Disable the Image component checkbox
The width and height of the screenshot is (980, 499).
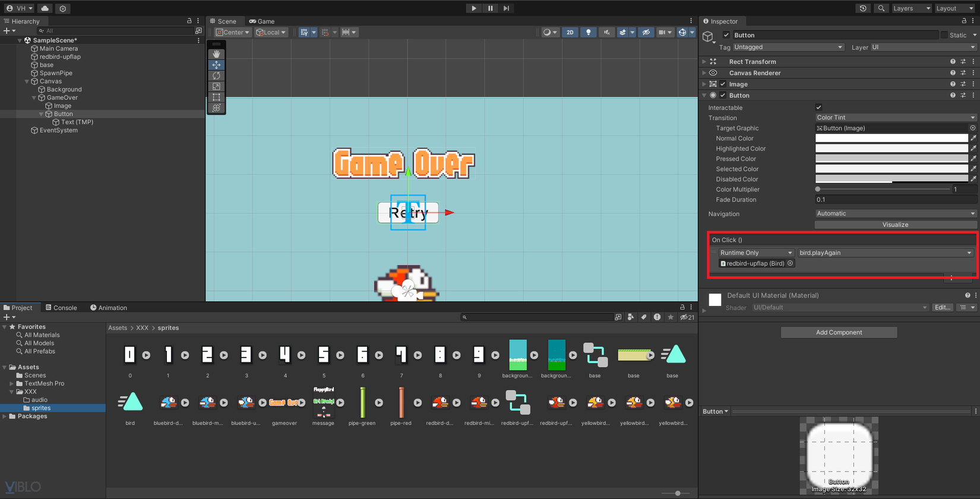(x=723, y=84)
